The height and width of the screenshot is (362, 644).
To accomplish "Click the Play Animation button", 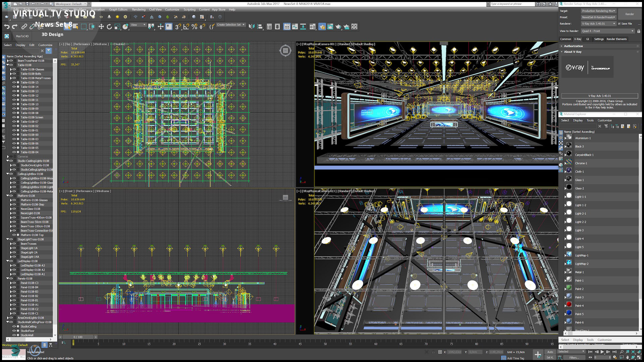I will click(602, 352).
